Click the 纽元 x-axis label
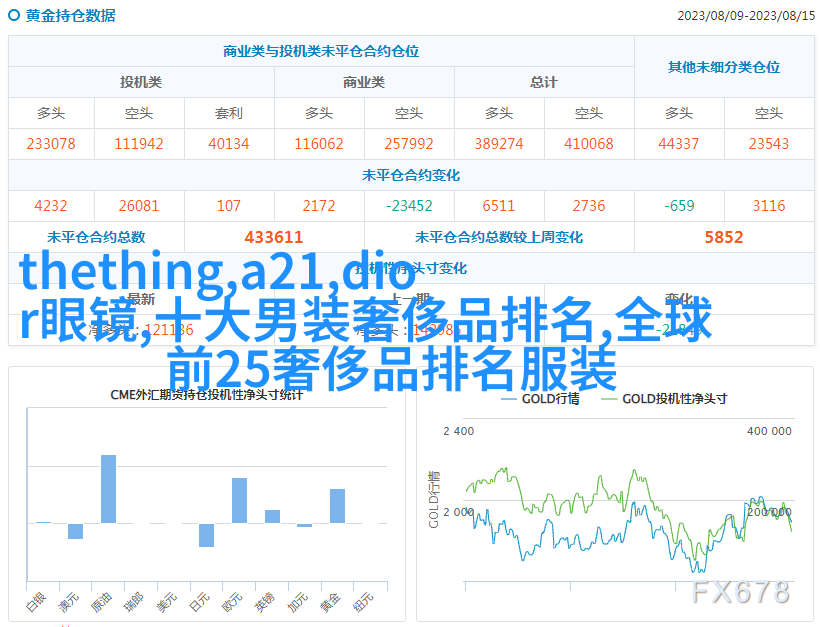820x627 pixels. 363,602
